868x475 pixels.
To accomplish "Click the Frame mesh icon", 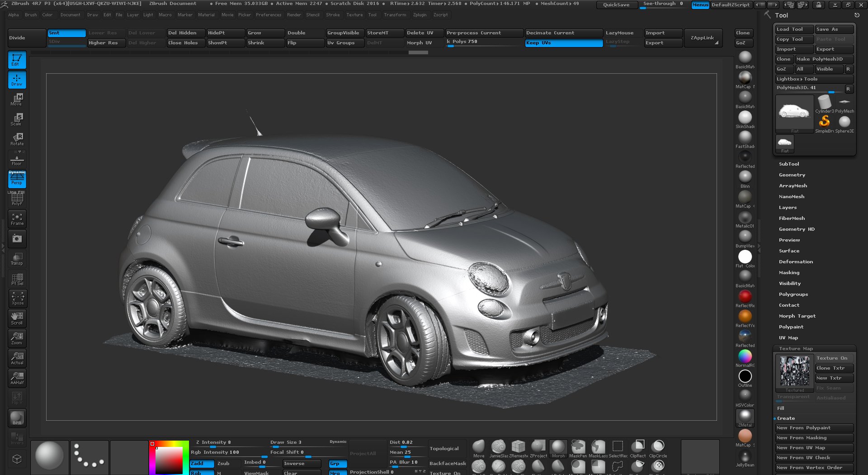I will (x=17, y=219).
